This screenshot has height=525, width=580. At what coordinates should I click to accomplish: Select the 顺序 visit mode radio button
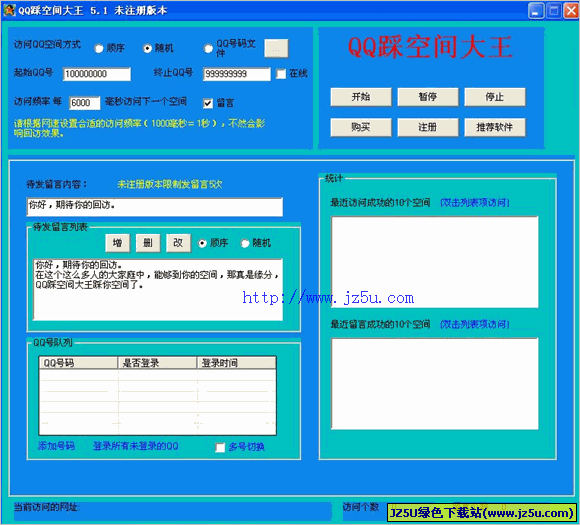99,48
